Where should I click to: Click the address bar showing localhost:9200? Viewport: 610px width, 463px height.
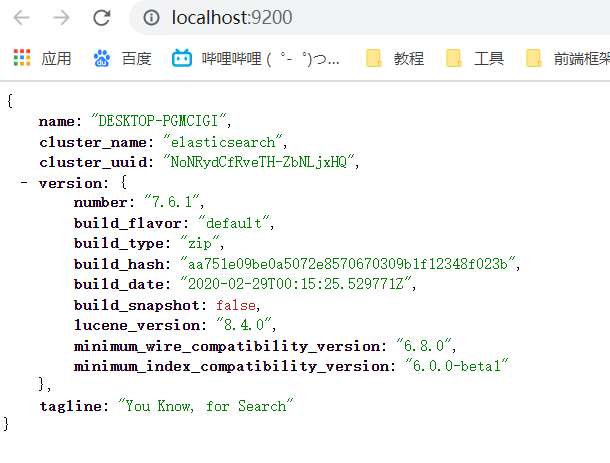click(x=370, y=18)
